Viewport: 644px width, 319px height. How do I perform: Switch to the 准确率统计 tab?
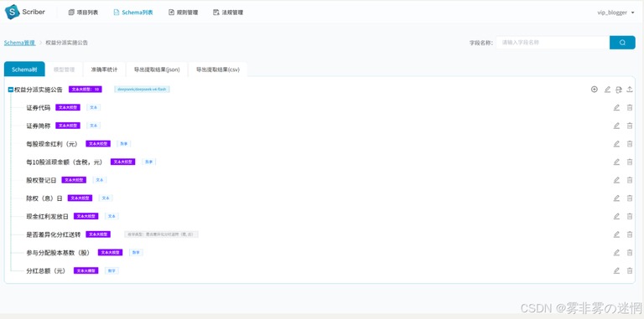[104, 69]
